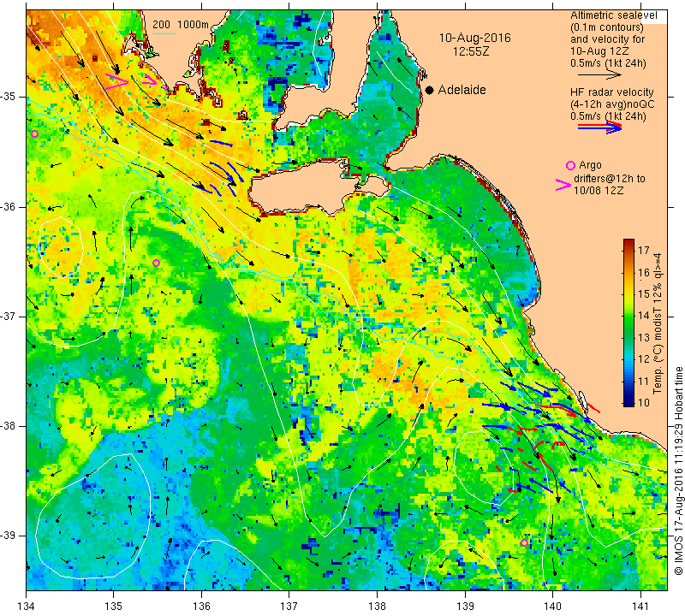This screenshot has width=685, height=616.
Task: Click the black Adelaide city dot marker
Action: [x=430, y=90]
